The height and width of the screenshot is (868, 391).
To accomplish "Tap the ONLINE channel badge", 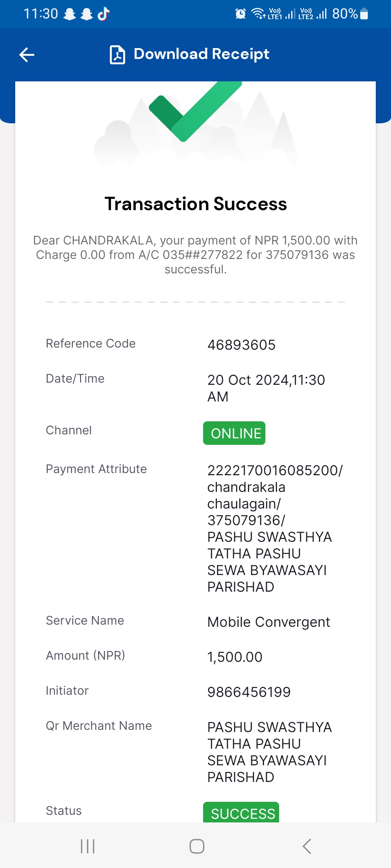I will [x=234, y=433].
